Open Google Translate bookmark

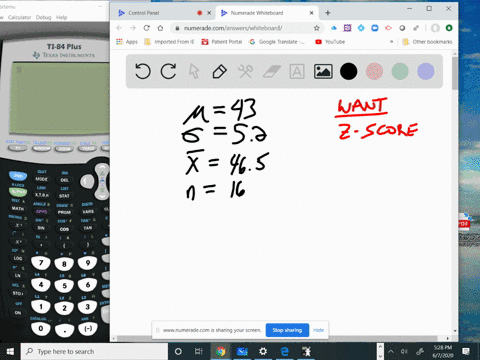point(277,42)
